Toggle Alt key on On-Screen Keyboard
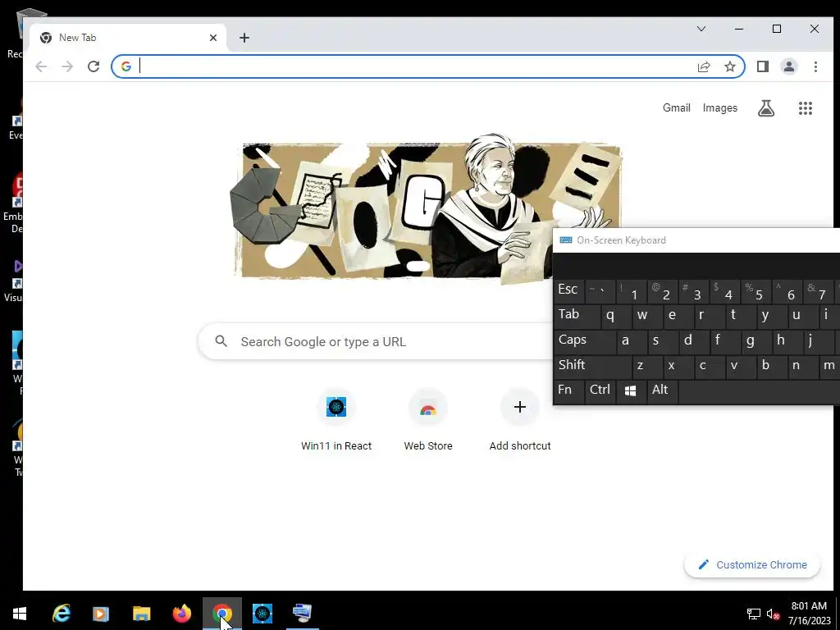The height and width of the screenshot is (630, 840). tap(662, 390)
